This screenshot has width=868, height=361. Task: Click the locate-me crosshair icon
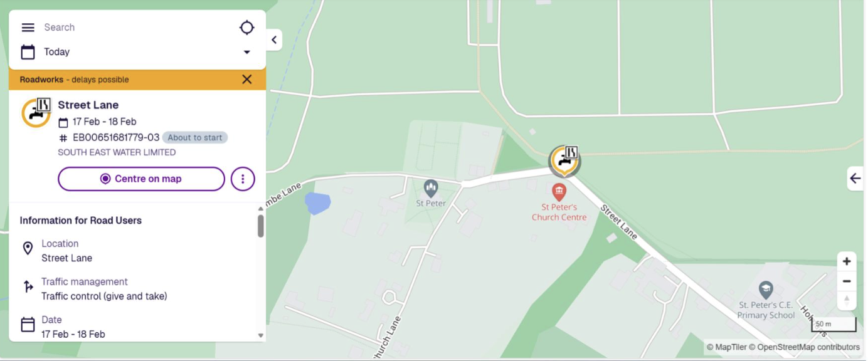(247, 28)
